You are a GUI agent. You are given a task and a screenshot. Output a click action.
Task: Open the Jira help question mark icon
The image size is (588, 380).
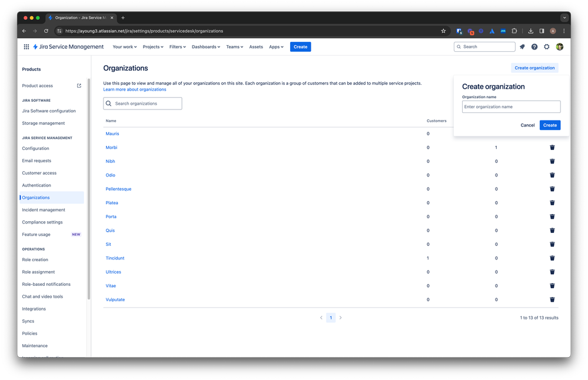coord(534,46)
